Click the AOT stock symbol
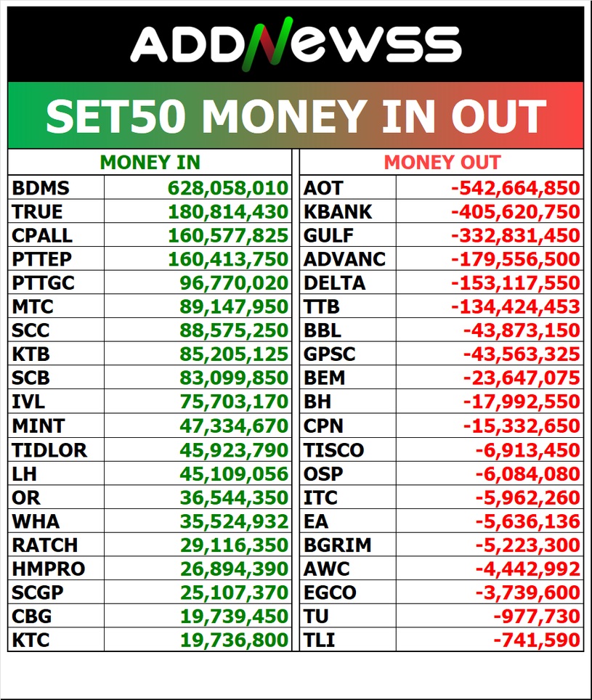This screenshot has width=592, height=700. click(x=323, y=188)
